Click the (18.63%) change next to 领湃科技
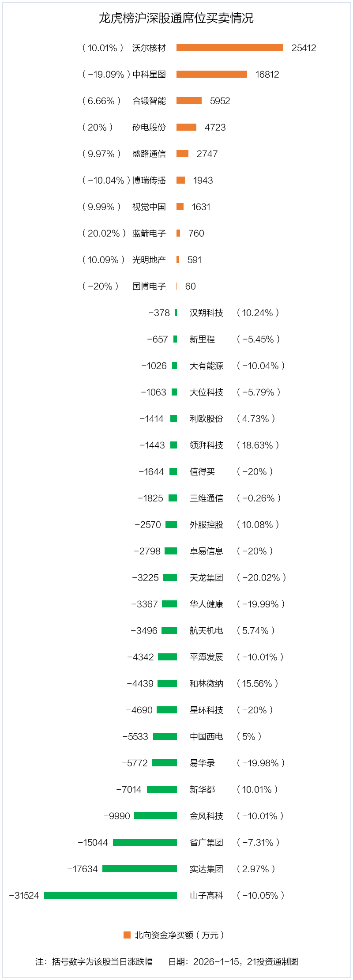The image size is (353, 980). click(258, 445)
